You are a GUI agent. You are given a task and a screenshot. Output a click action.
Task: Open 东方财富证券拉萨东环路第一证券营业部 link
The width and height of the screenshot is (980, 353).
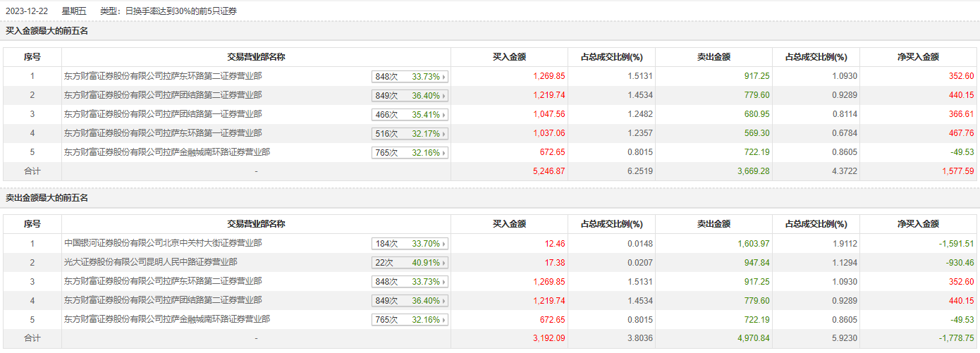pyautogui.click(x=163, y=133)
